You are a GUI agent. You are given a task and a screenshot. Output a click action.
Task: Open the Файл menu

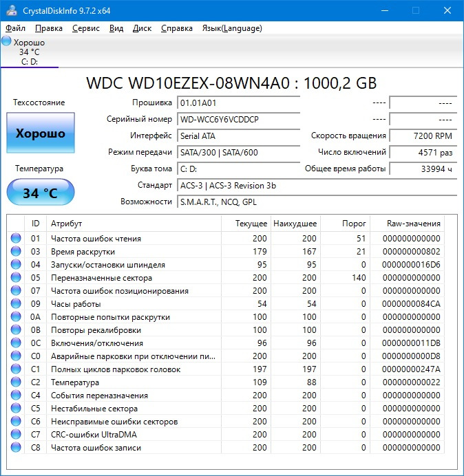[15, 28]
